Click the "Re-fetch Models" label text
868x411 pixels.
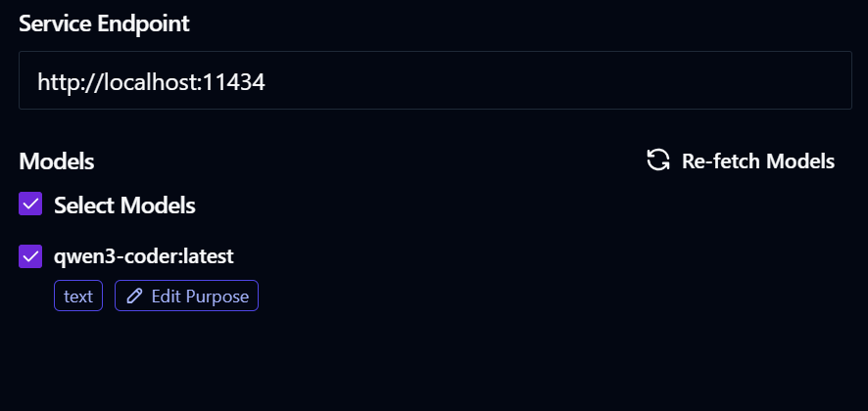coord(757,161)
